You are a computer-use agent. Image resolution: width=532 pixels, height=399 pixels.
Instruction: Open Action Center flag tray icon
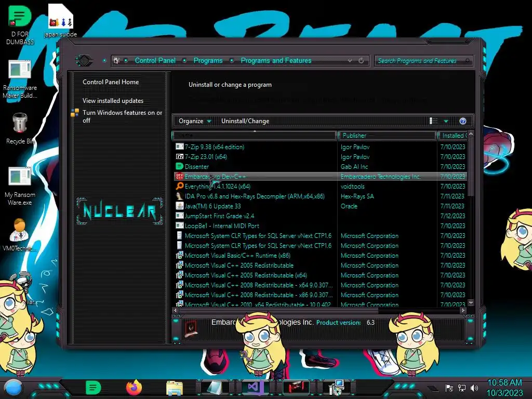(x=449, y=388)
